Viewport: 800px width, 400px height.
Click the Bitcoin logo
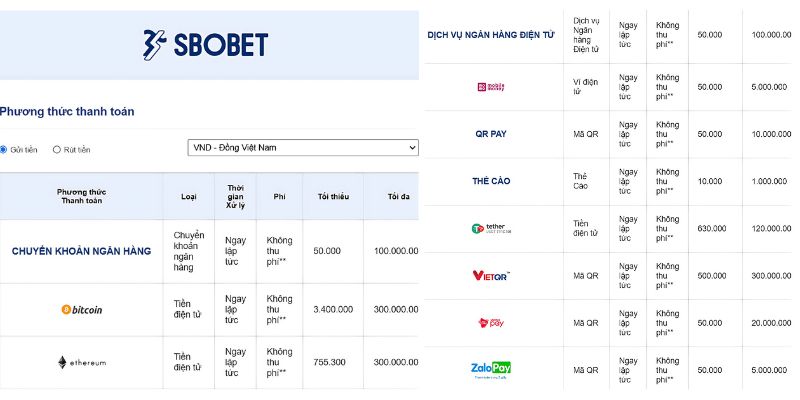(x=82, y=310)
